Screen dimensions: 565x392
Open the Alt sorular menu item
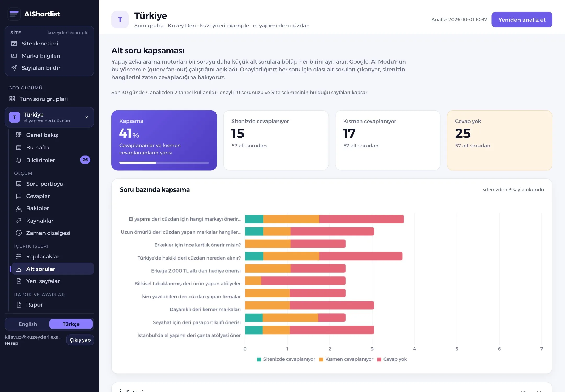[x=53, y=269]
